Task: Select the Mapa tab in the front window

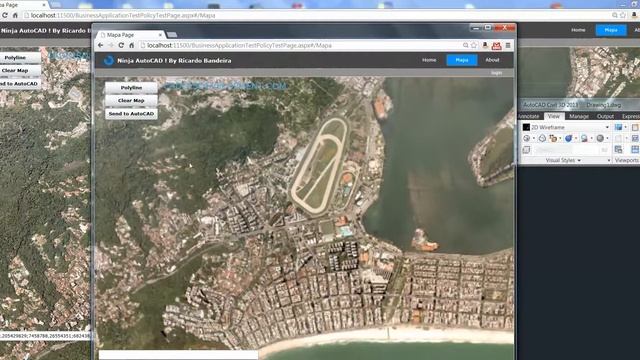Action: point(462,60)
